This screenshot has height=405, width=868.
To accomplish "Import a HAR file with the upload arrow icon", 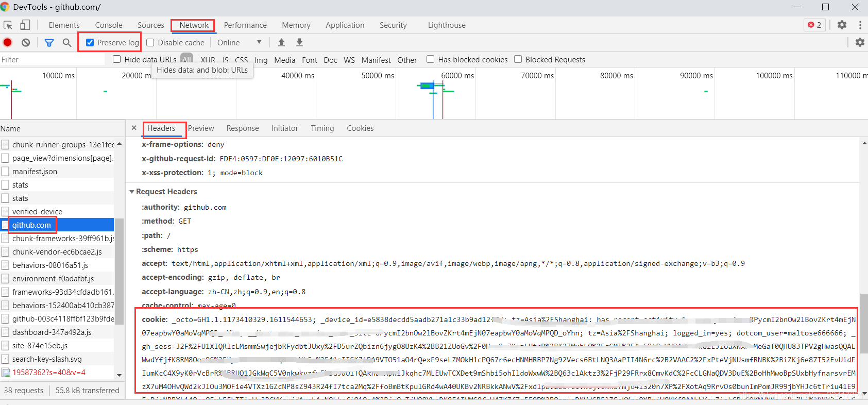I will (x=281, y=42).
